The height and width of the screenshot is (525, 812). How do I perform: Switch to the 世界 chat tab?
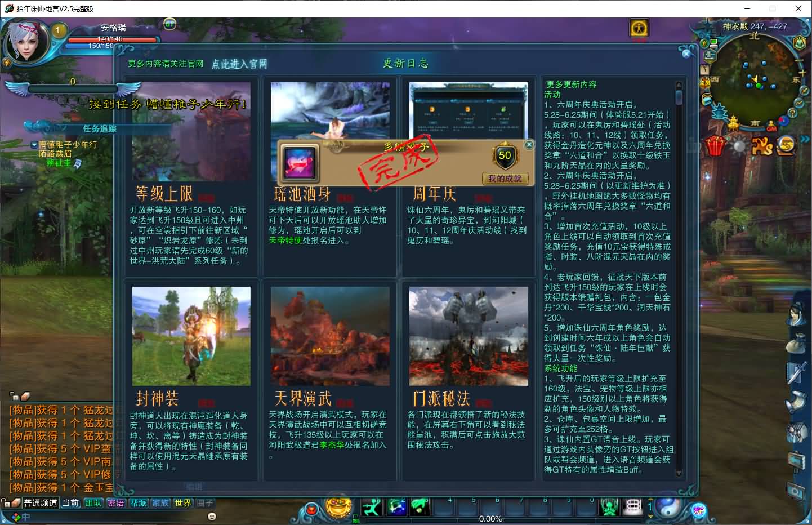click(184, 503)
